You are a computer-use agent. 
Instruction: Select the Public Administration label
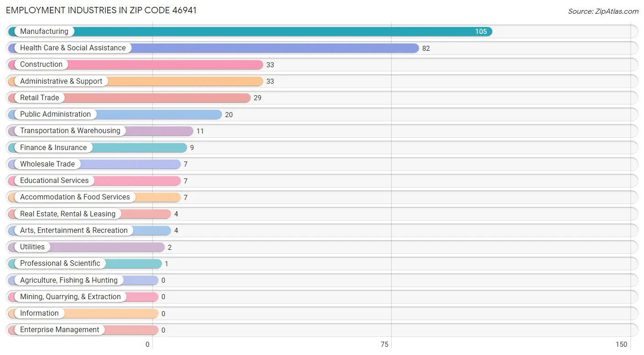55,114
